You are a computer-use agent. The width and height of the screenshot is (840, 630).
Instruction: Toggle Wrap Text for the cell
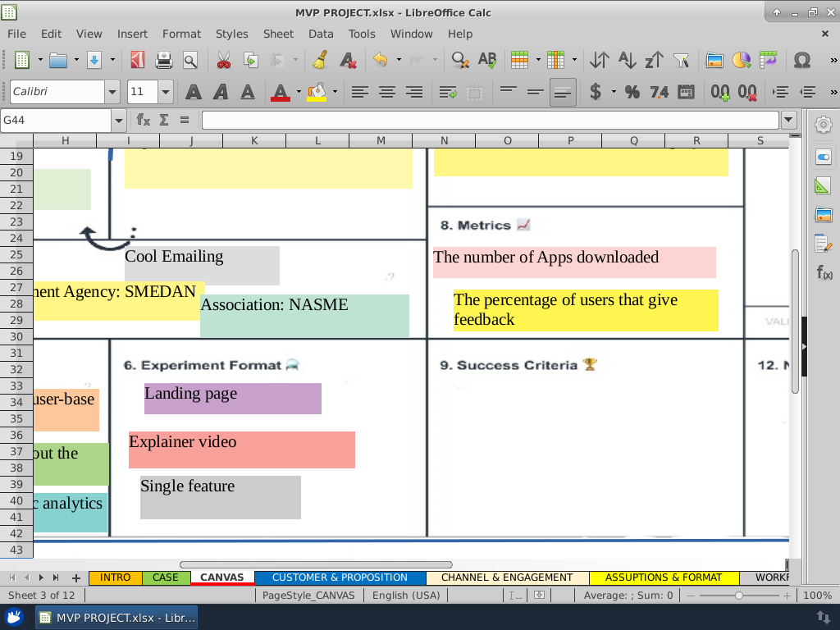coord(447,92)
